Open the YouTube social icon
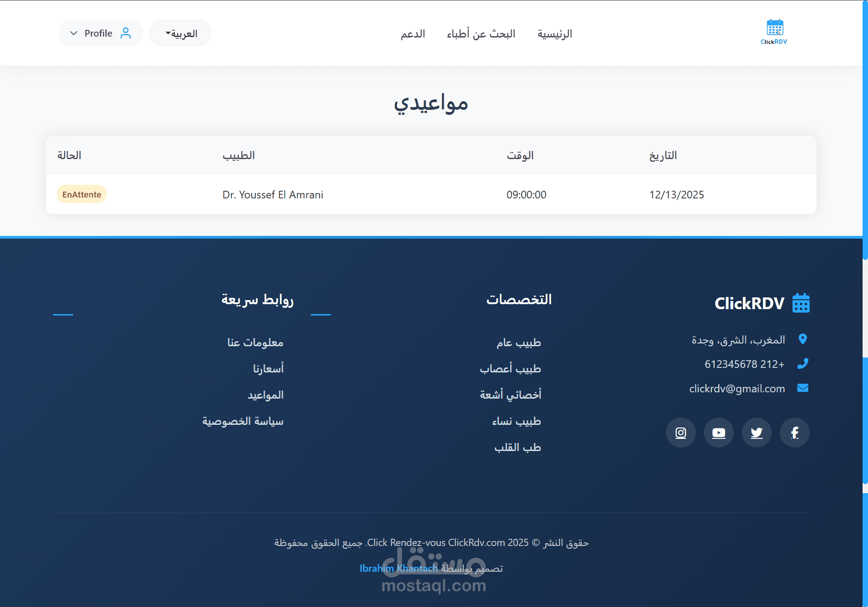The height and width of the screenshot is (607, 868). click(x=718, y=433)
